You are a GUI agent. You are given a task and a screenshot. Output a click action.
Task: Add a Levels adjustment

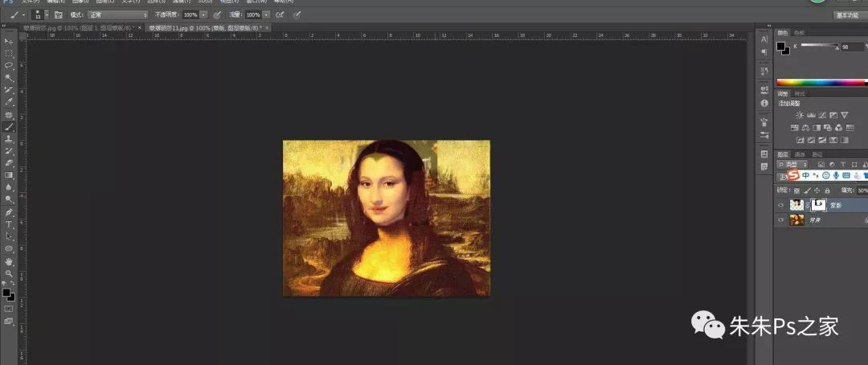[811, 115]
